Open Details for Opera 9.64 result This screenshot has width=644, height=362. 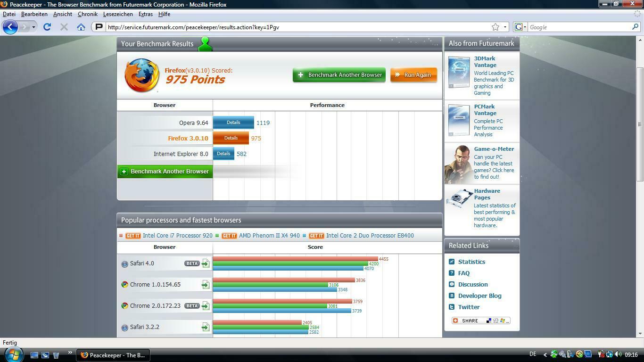(x=233, y=123)
